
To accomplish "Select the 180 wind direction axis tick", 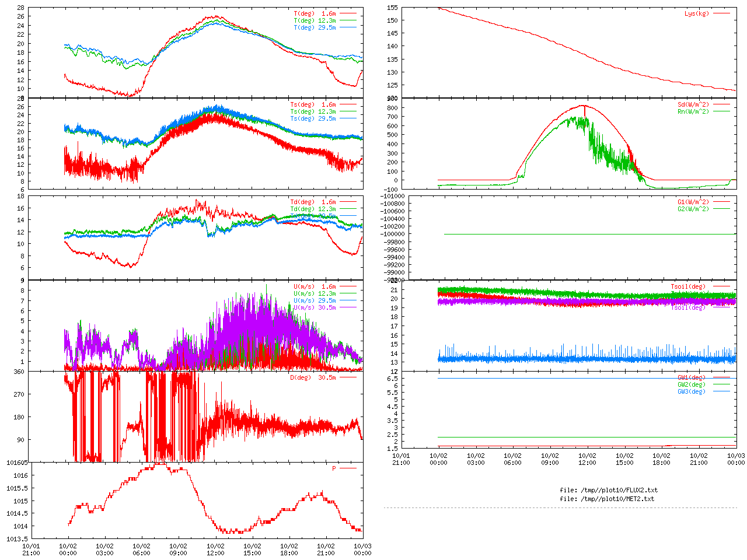I will coord(19,417).
